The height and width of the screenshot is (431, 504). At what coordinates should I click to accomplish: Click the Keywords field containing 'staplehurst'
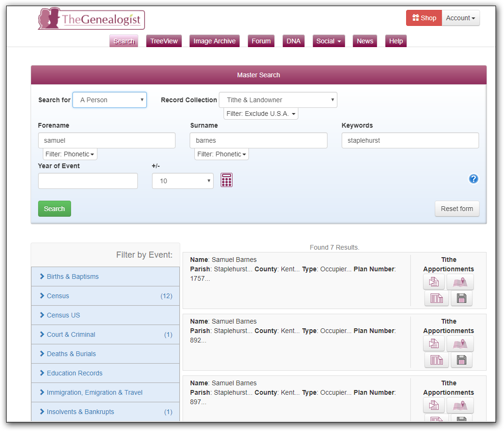[410, 140]
